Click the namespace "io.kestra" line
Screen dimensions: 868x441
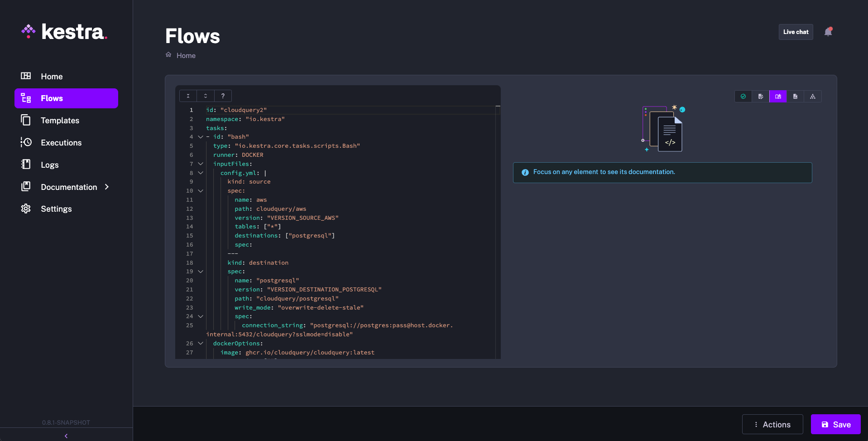point(245,119)
